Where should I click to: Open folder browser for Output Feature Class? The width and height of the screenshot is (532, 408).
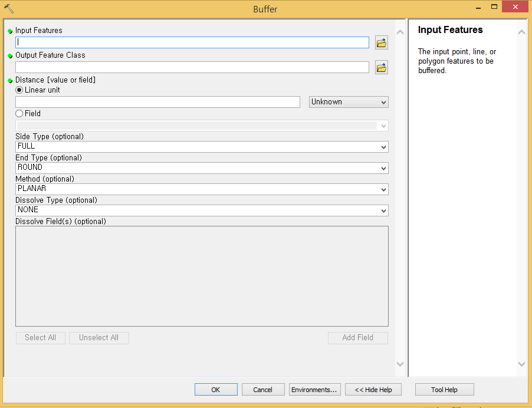[382, 67]
